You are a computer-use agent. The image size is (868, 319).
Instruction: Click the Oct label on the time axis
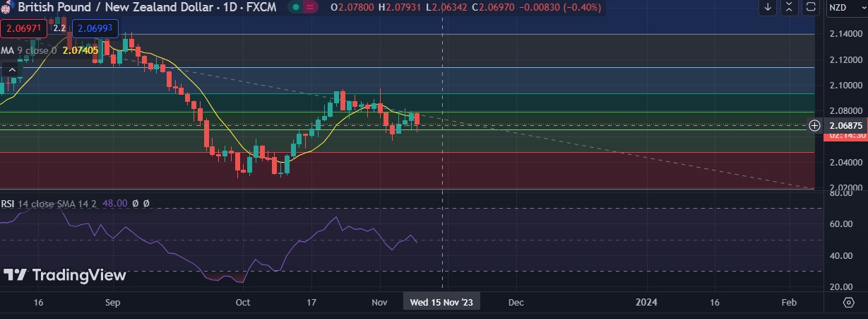[242, 302]
